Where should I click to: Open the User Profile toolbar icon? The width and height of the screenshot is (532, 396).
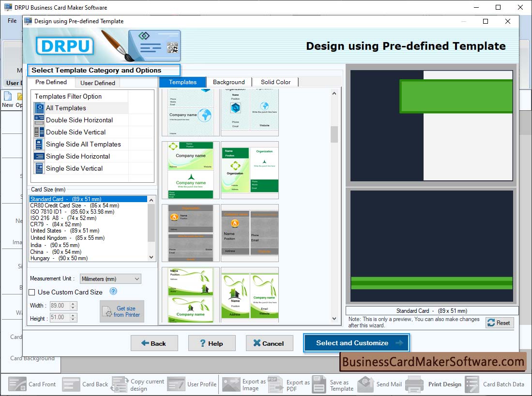pos(176,384)
